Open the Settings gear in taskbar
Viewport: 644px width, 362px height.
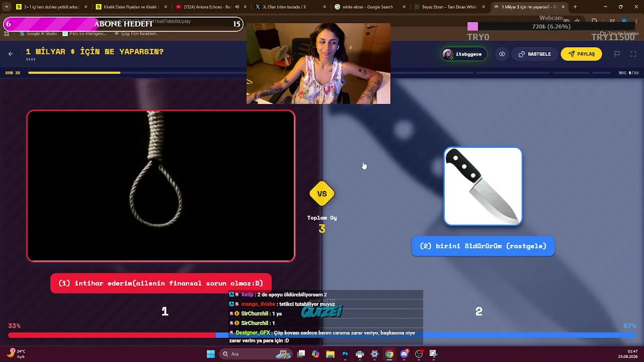374,354
